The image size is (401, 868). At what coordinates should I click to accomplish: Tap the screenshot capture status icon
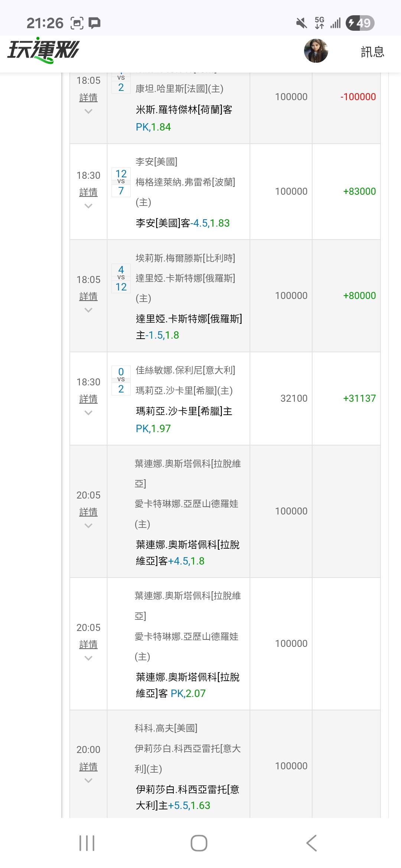[77, 23]
